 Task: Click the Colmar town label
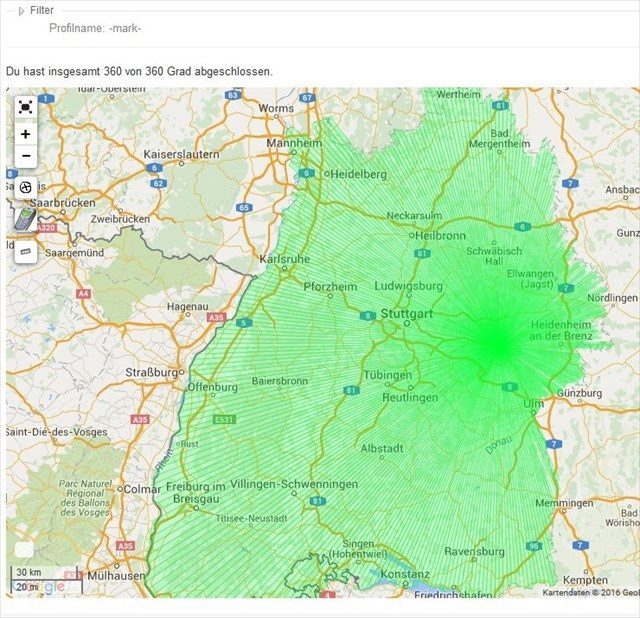[142, 489]
